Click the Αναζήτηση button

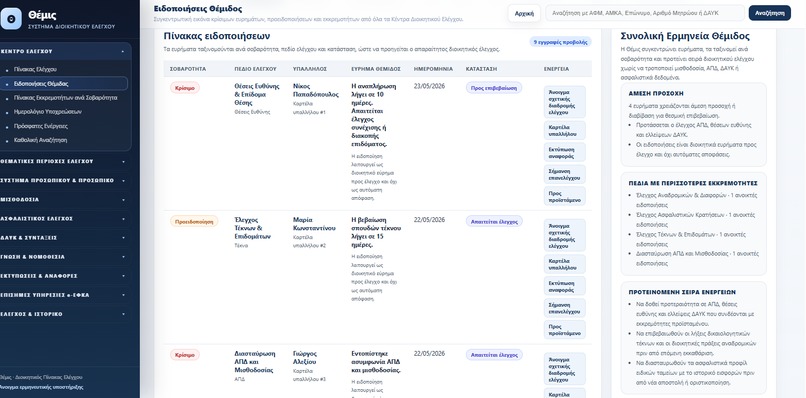[770, 13]
